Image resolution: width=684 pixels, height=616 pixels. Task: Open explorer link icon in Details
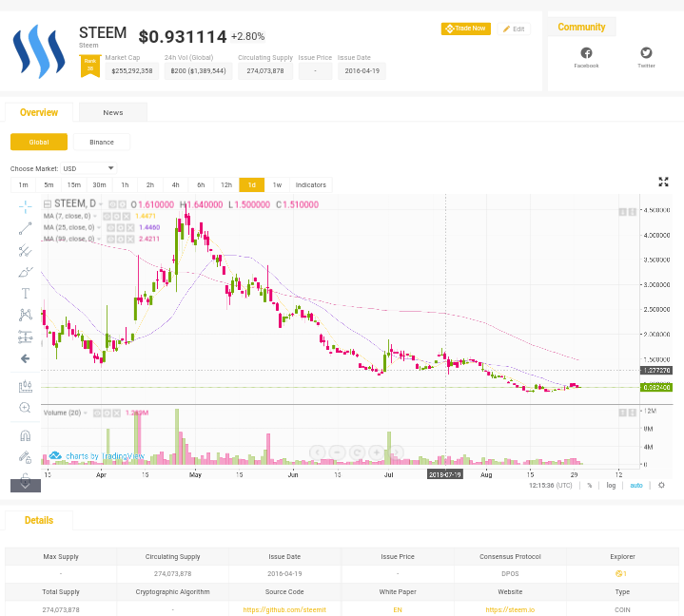pos(620,574)
